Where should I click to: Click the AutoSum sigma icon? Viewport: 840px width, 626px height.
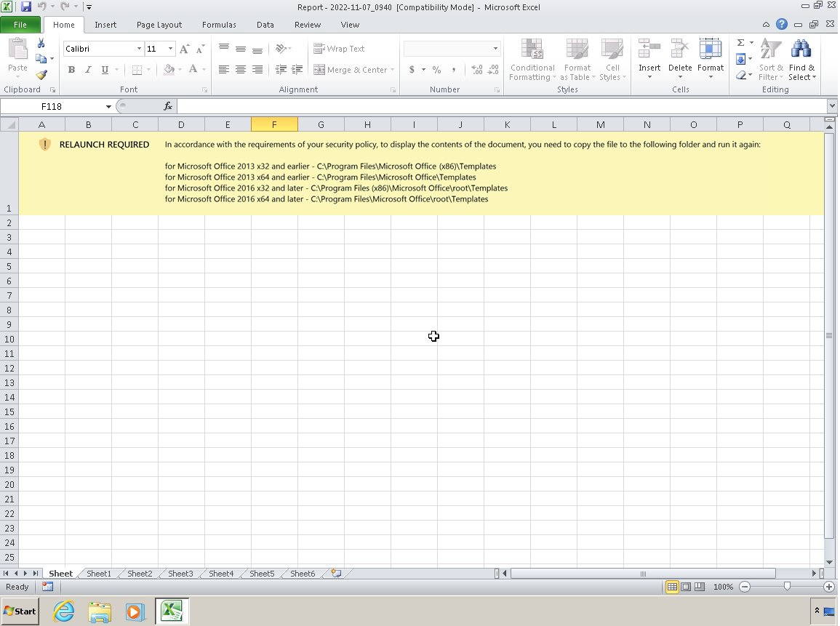tap(741, 43)
